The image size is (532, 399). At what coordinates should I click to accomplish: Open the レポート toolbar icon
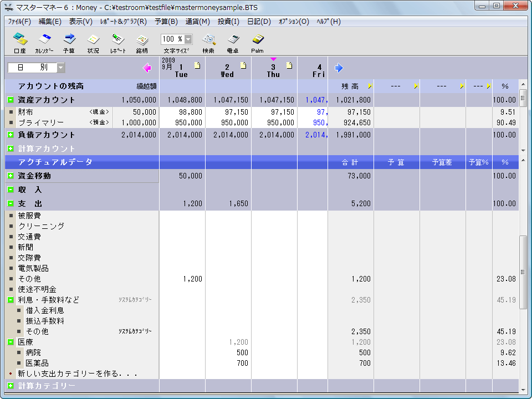(x=117, y=43)
